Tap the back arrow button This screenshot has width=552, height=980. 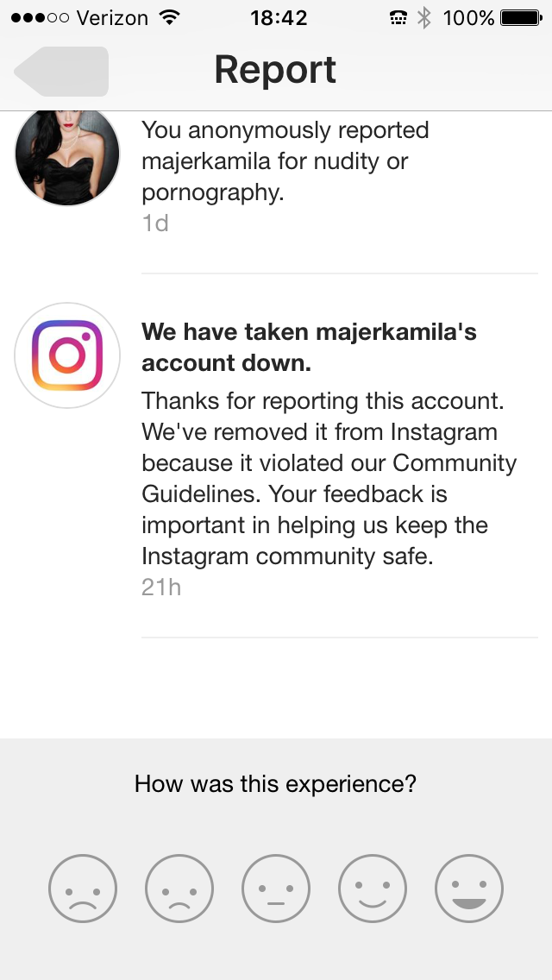[61, 72]
